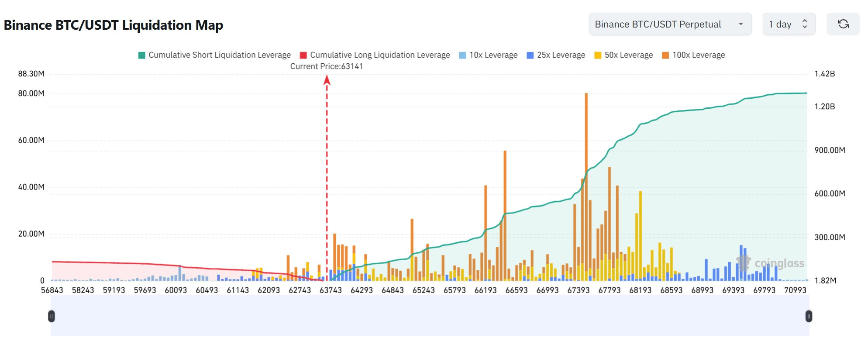Click the 59193 price axis label
The width and height of the screenshot is (868, 345).
(x=114, y=290)
